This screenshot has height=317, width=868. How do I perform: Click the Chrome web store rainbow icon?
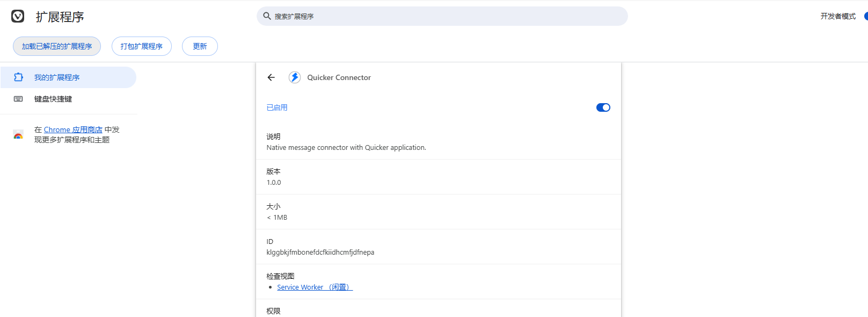[x=18, y=135]
